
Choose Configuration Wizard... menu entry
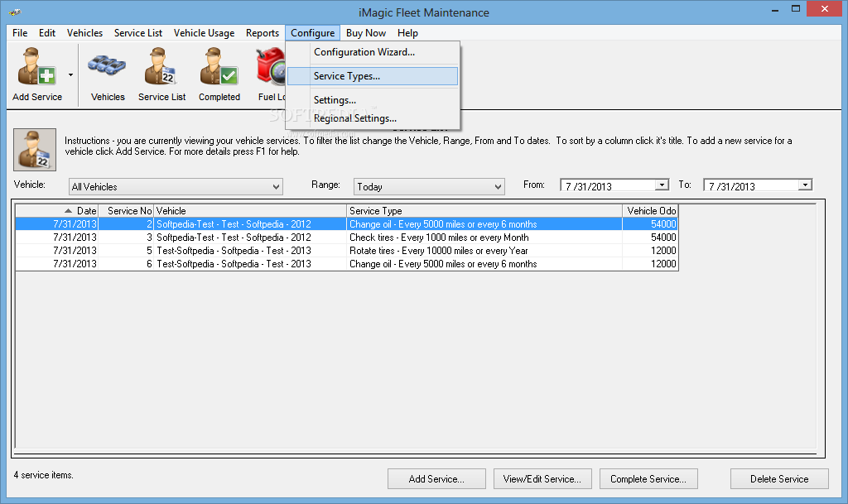tap(373, 52)
